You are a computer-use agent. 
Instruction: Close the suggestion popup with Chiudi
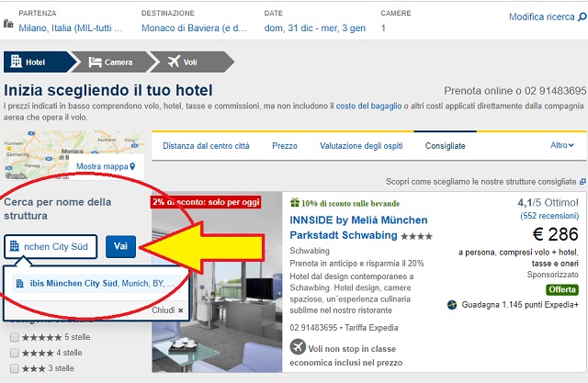[167, 310]
